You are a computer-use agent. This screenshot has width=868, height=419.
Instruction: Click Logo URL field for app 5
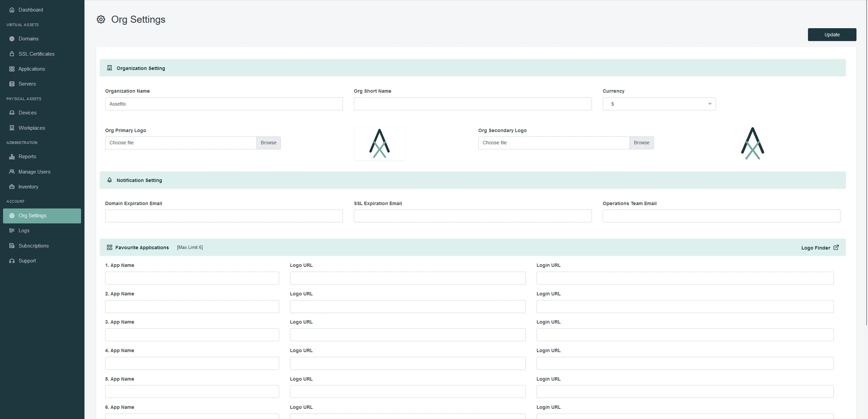[x=408, y=391]
